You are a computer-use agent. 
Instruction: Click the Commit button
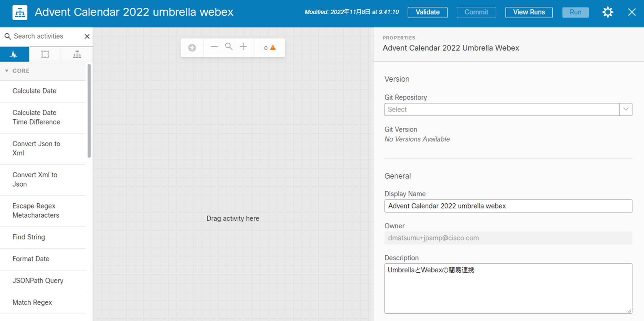(x=476, y=12)
